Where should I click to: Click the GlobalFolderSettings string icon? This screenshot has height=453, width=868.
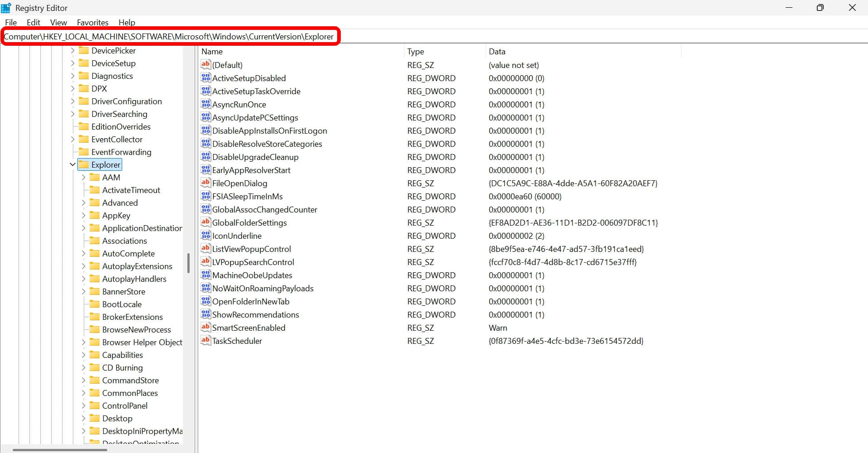click(x=206, y=222)
